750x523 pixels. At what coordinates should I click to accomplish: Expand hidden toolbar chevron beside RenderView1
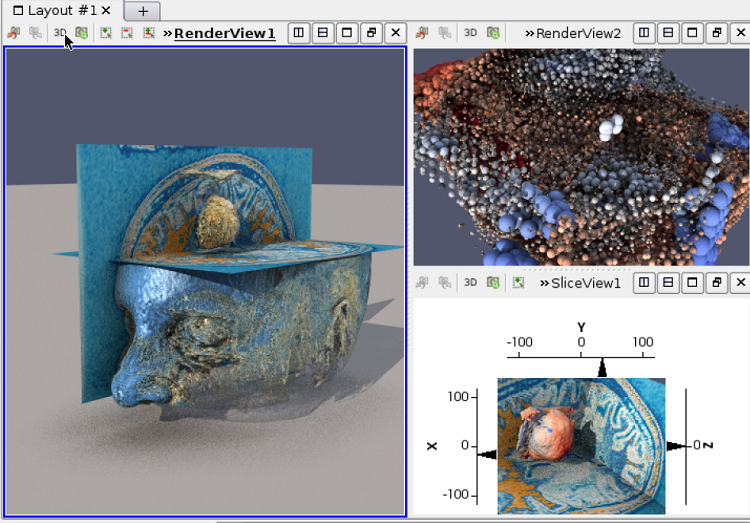[x=167, y=34]
